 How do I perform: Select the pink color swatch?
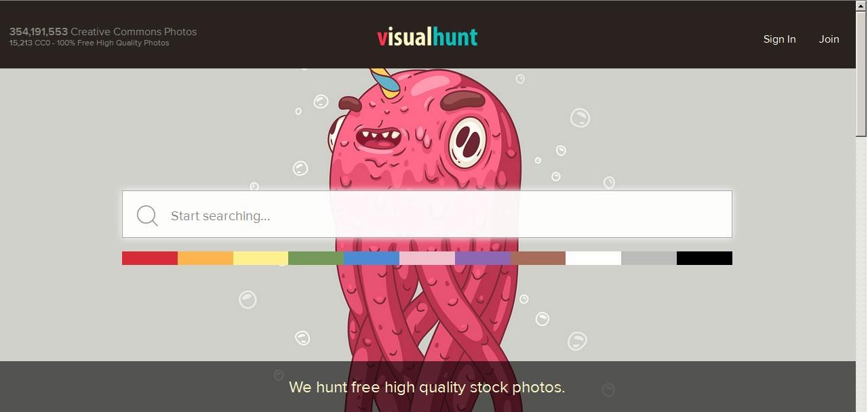click(427, 258)
